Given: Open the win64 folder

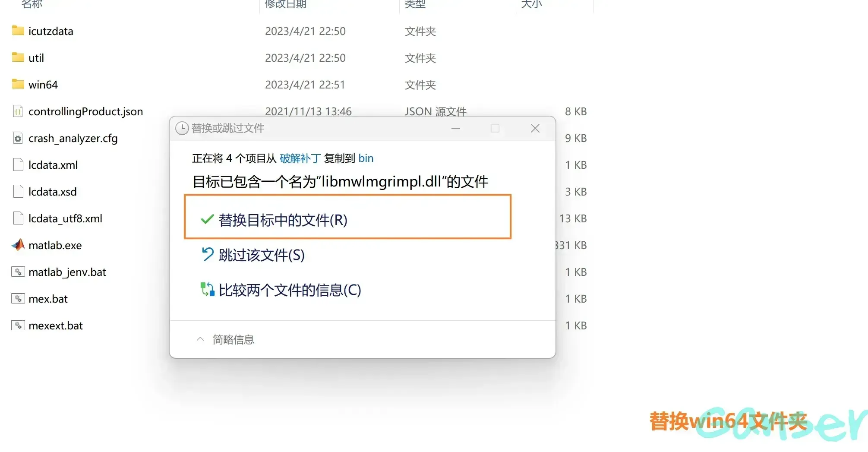Looking at the screenshot, I should 43,85.
